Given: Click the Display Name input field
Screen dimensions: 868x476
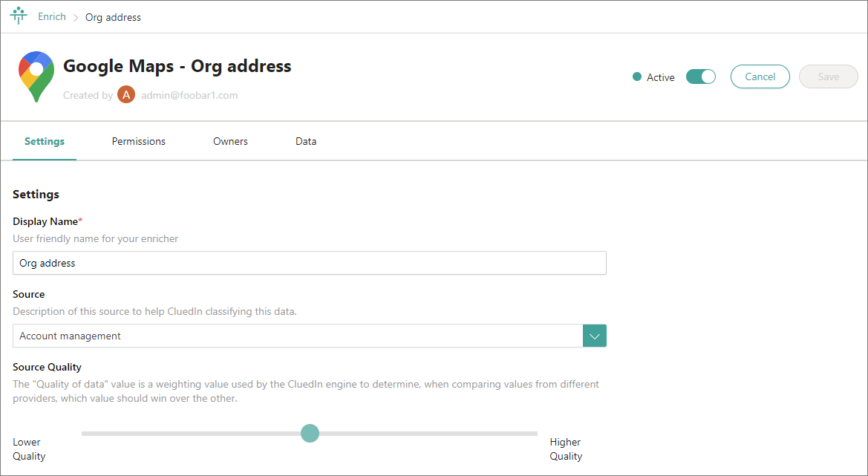Looking at the screenshot, I should 310,263.
